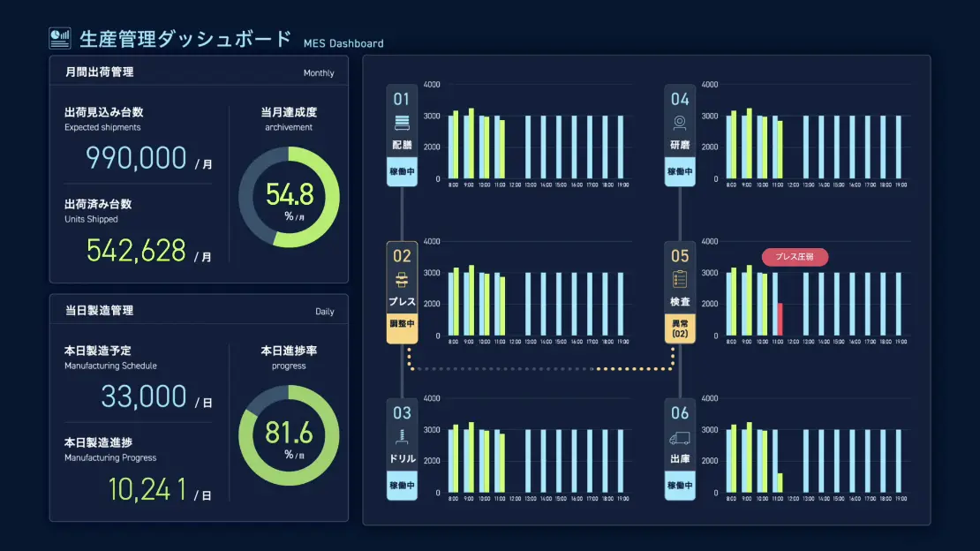Screen dimensions: 980x551
Task: Click the red 11:00 bar in 検査 chart
Action: pyautogui.click(x=780, y=319)
